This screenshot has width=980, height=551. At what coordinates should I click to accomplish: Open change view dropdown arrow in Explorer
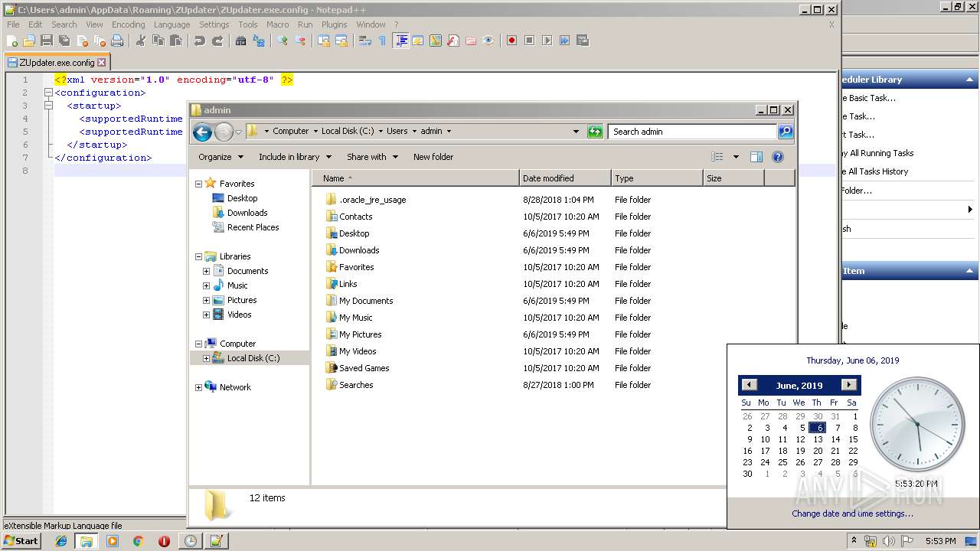736,157
